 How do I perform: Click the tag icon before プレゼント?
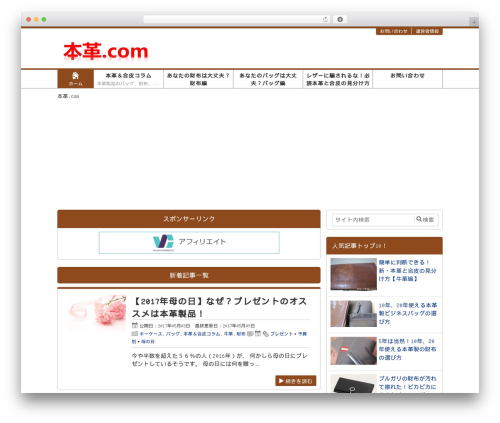click(266, 333)
